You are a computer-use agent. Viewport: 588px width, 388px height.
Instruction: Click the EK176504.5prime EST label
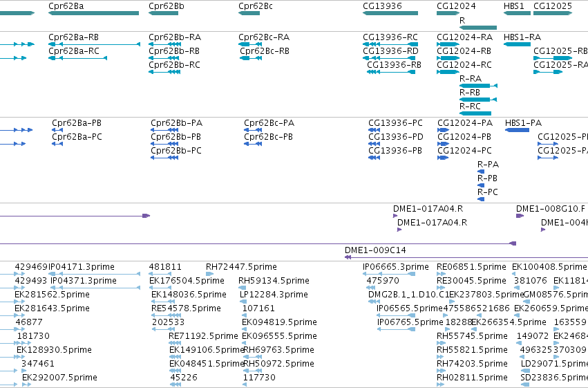[x=187, y=281]
